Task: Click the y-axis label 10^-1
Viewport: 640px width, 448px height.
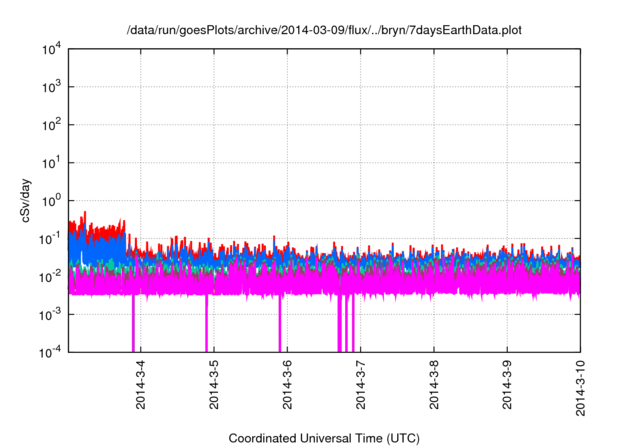Action: pos(50,239)
